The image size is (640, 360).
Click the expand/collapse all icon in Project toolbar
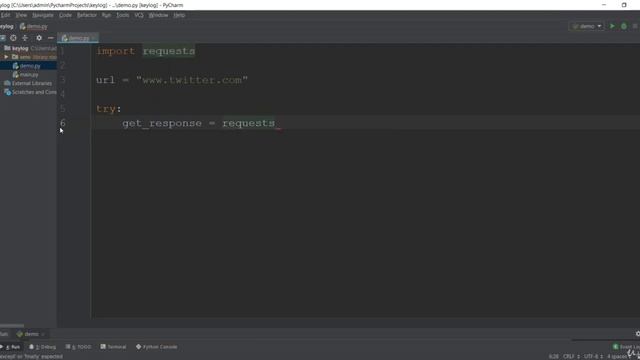pyautogui.click(x=25, y=38)
